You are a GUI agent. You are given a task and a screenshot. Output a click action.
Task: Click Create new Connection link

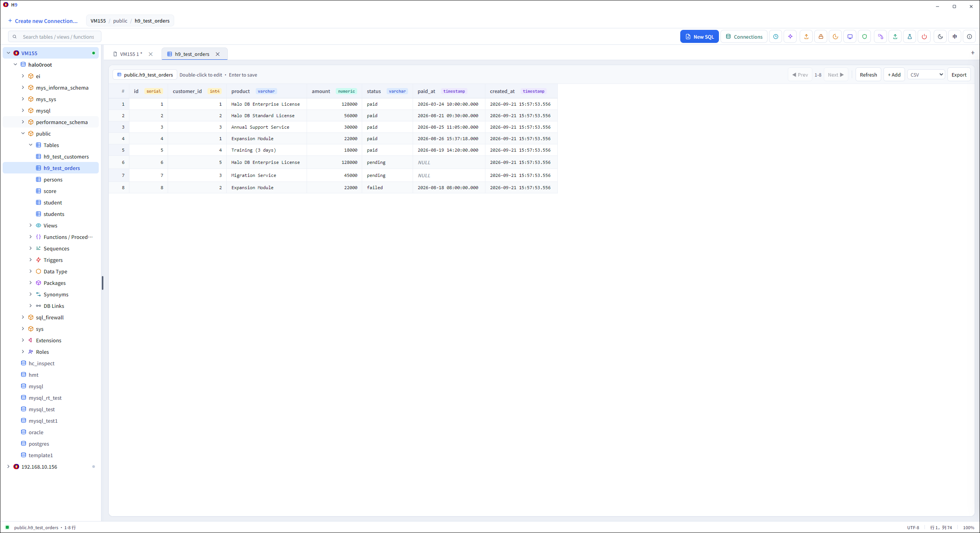point(42,21)
